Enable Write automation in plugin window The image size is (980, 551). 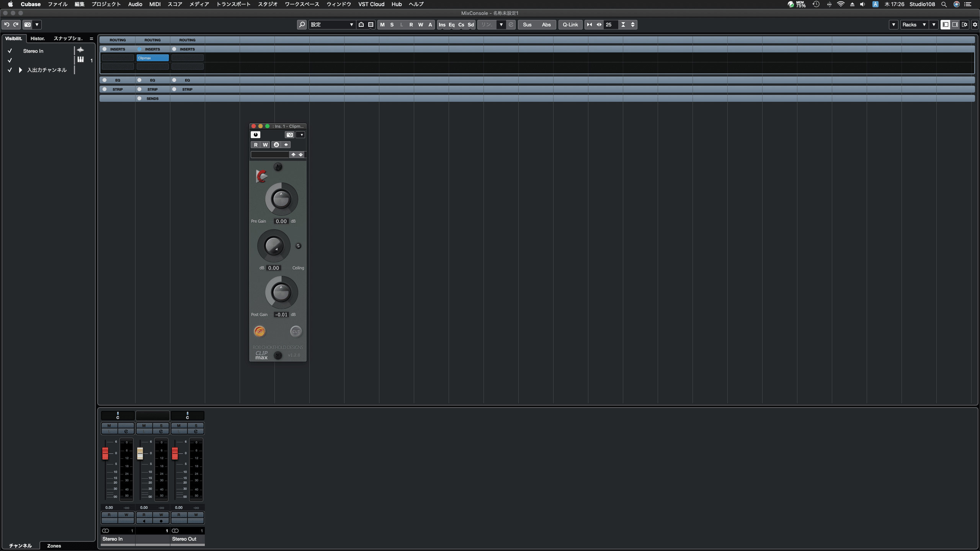coord(265,145)
